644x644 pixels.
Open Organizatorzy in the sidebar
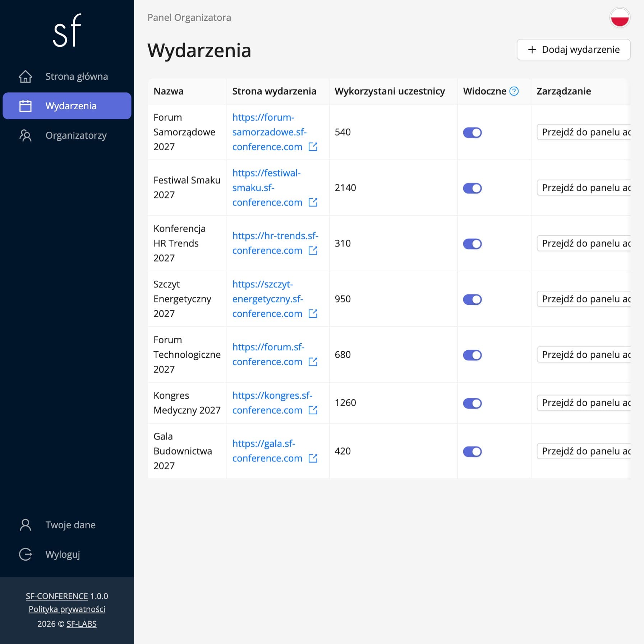[67, 135]
